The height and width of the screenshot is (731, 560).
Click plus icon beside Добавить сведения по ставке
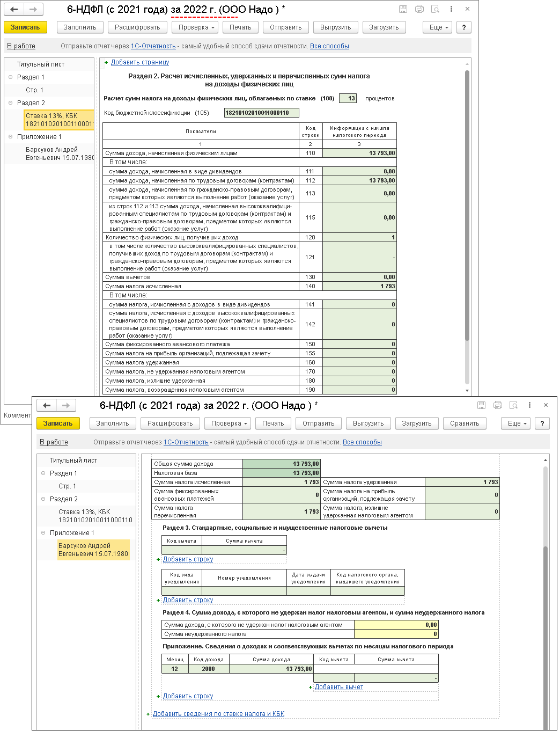click(148, 714)
